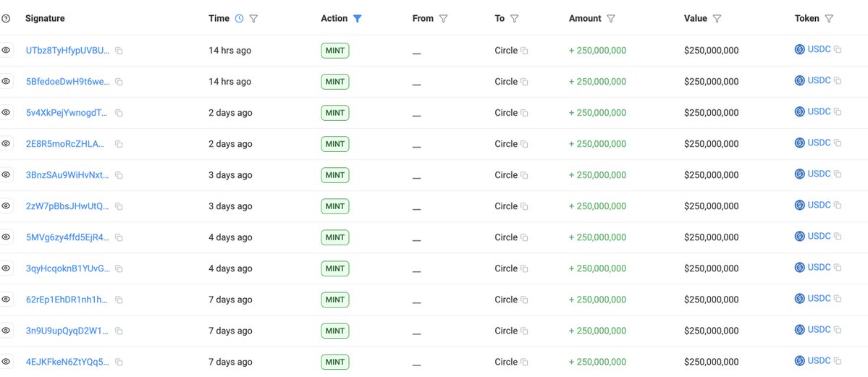Click the MINT tag in 5MVg6zy4ffd5EjR4 row

point(335,237)
